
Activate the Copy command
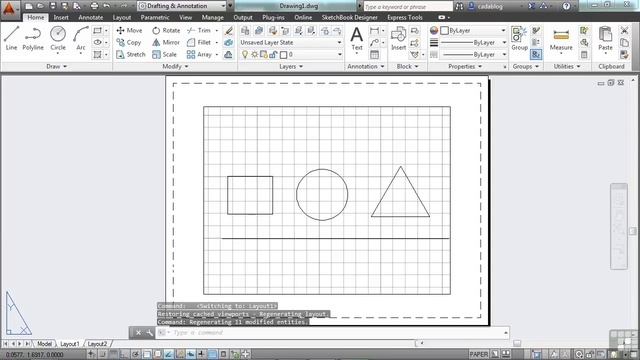(129, 42)
